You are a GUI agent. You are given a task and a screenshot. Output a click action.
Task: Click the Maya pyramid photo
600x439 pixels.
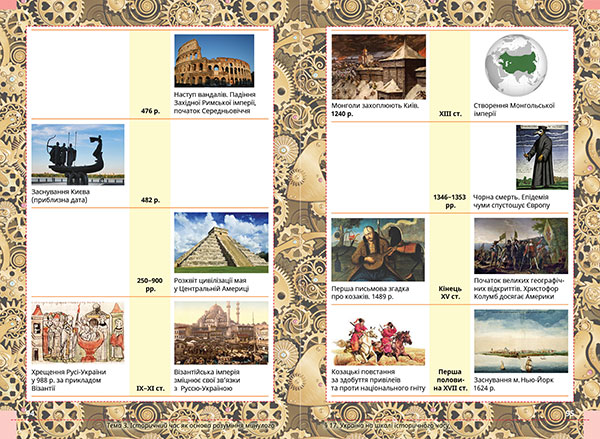click(x=221, y=243)
